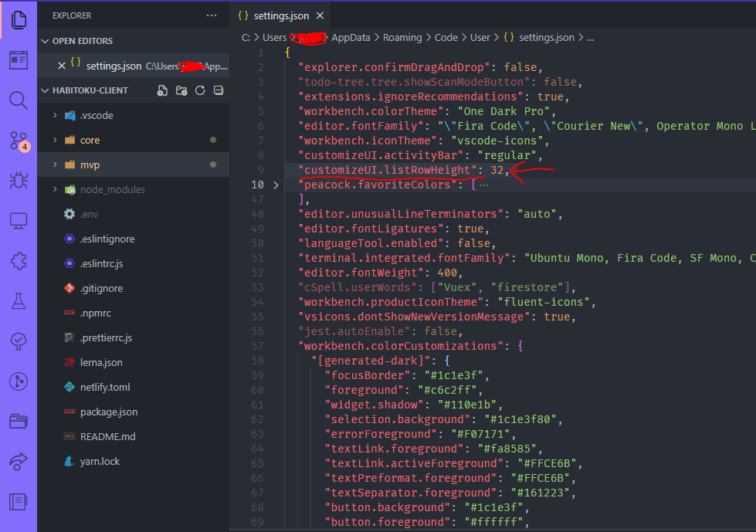Collapse all folders in the Explorer
Screen dimensions: 756x532
[218, 90]
